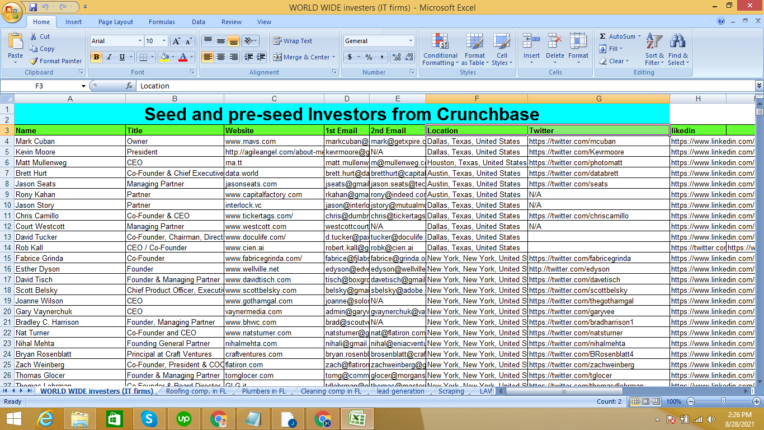This screenshot has width=764, height=430.
Task: Open Windows Start button
Action: 14,419
